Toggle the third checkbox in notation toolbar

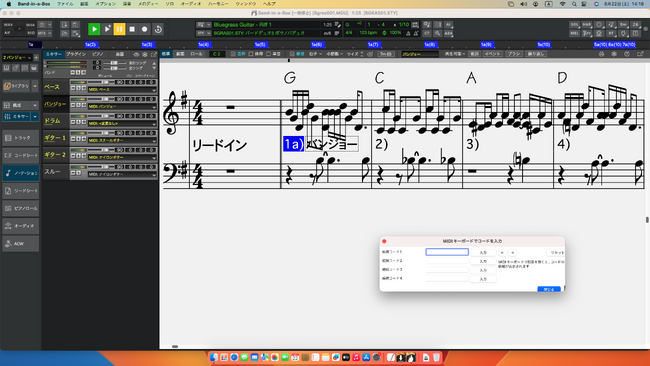[268, 54]
